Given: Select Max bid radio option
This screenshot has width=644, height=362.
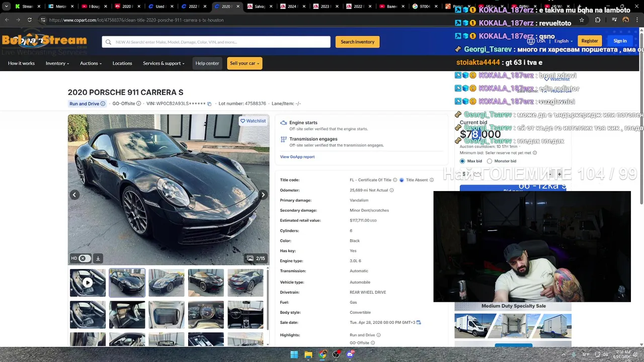Looking at the screenshot, I should tap(462, 161).
